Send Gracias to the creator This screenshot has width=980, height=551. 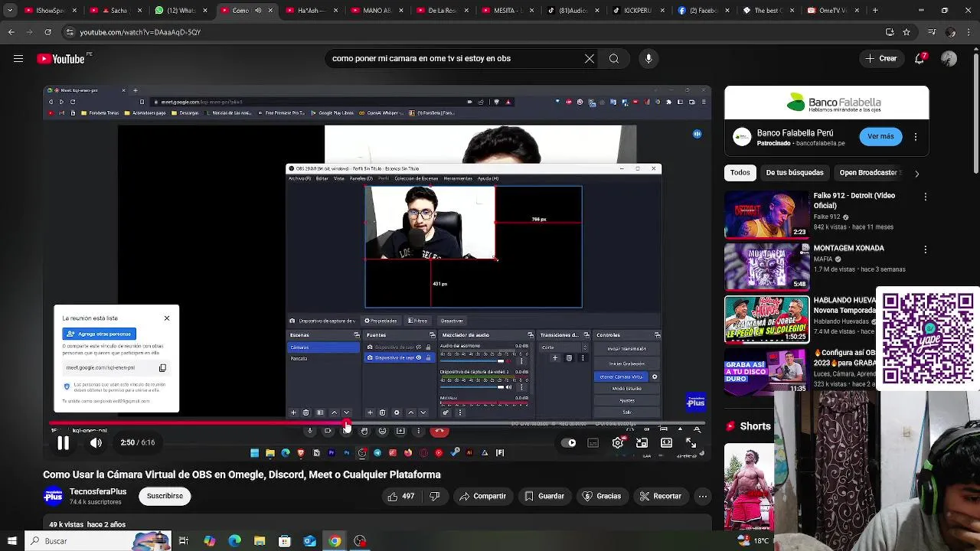click(x=601, y=496)
